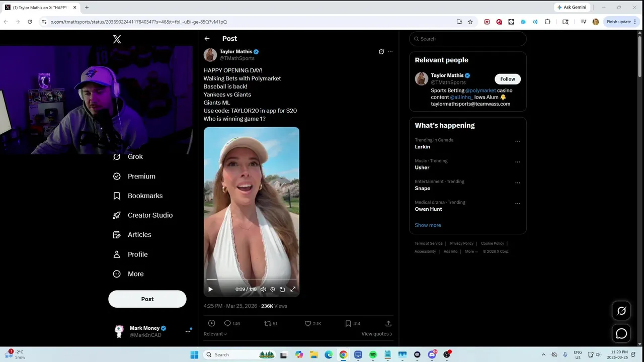Open video settings gear
The width and height of the screenshot is (644, 362).
click(273, 289)
